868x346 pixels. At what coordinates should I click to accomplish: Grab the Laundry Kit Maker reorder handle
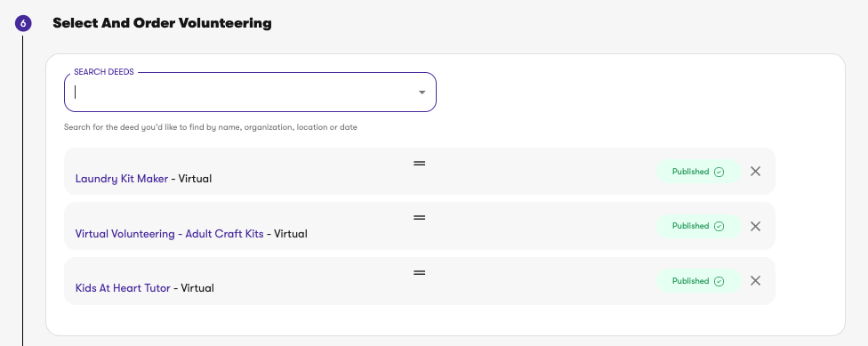click(419, 163)
